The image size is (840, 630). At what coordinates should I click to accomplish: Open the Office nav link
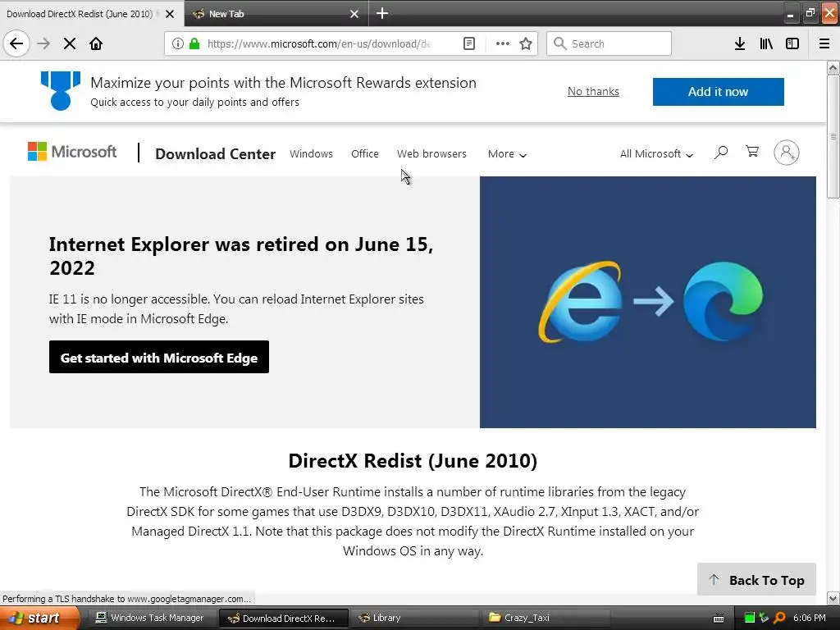(365, 153)
